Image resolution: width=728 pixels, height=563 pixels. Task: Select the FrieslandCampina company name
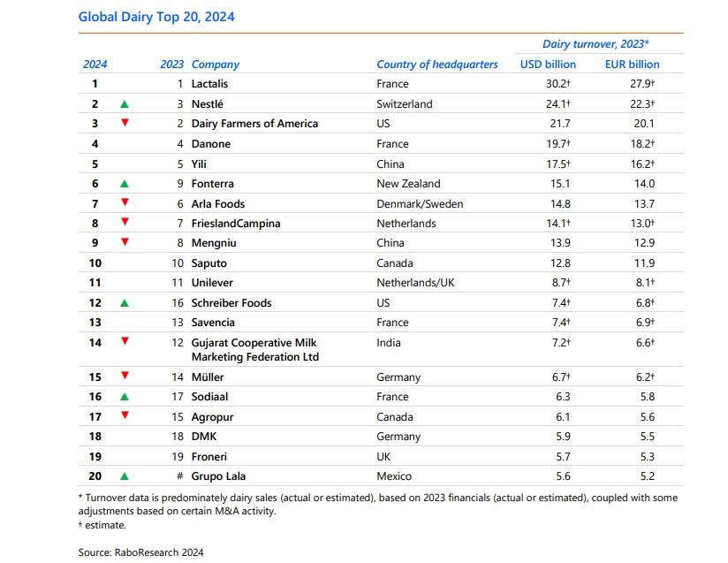[x=235, y=224]
